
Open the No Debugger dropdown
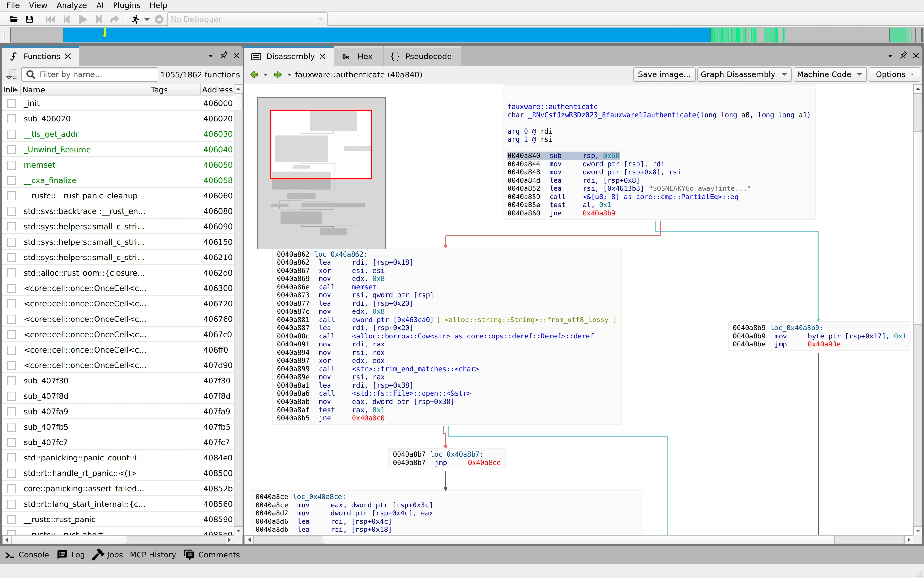pos(247,19)
